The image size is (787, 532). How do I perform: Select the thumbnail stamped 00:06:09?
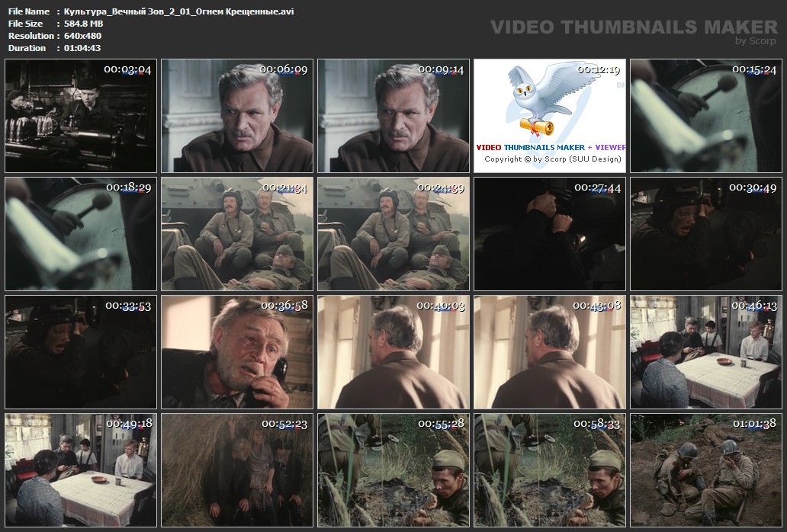pyautogui.click(x=237, y=116)
